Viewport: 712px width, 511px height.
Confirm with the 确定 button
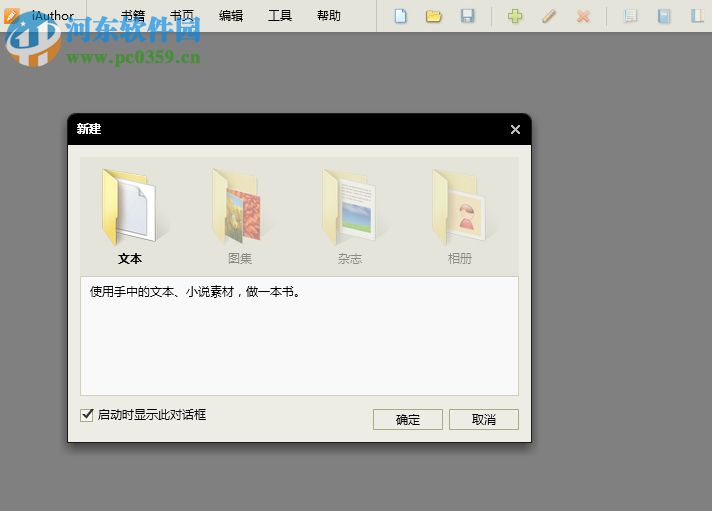point(408,419)
